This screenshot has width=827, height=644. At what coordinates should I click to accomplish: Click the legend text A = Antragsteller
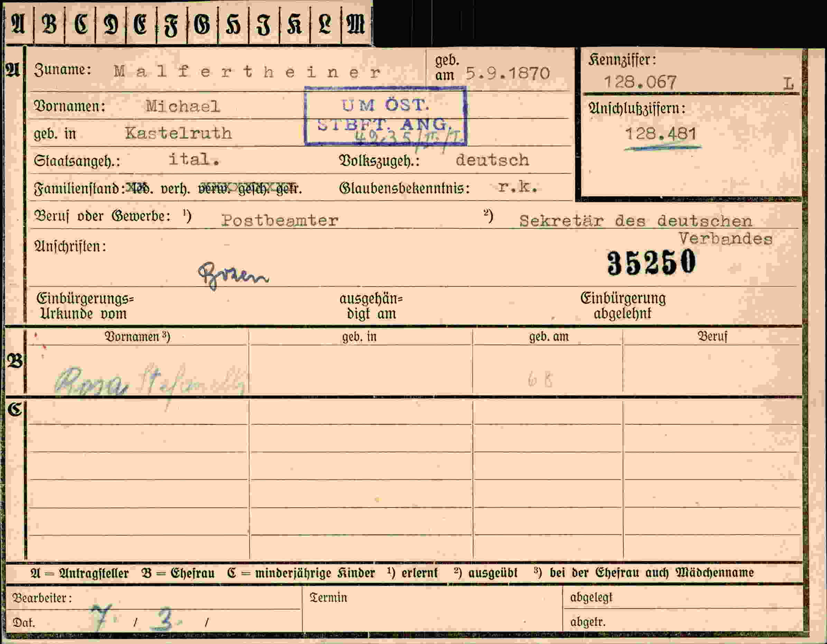tap(80, 573)
